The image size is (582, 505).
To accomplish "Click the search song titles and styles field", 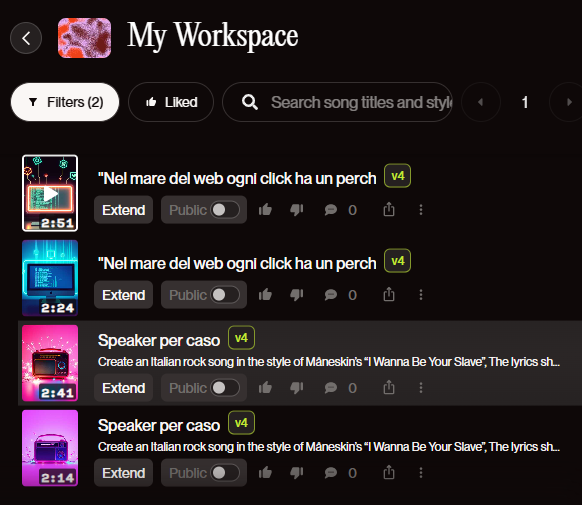I will [x=337, y=102].
